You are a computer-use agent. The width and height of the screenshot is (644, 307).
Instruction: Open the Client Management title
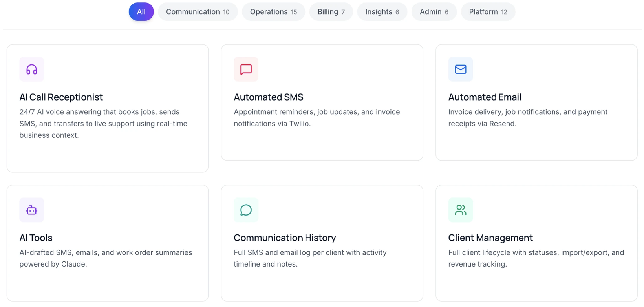click(490, 238)
